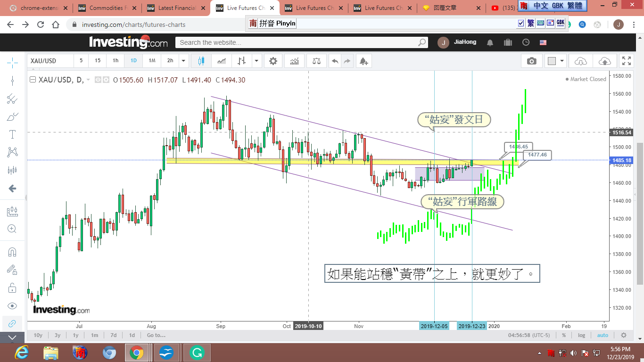Switch to the Latest Financial browser tab
Viewport: 644px width, 362px height.
click(x=177, y=8)
